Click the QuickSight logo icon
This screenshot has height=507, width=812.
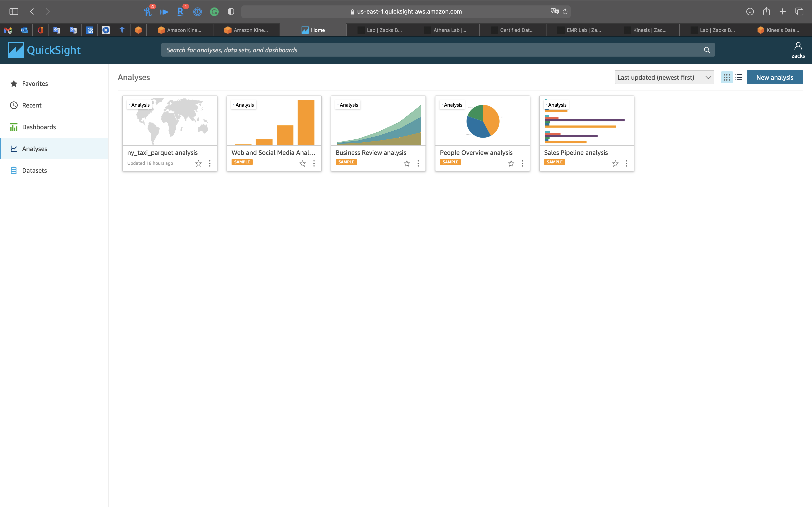16,50
